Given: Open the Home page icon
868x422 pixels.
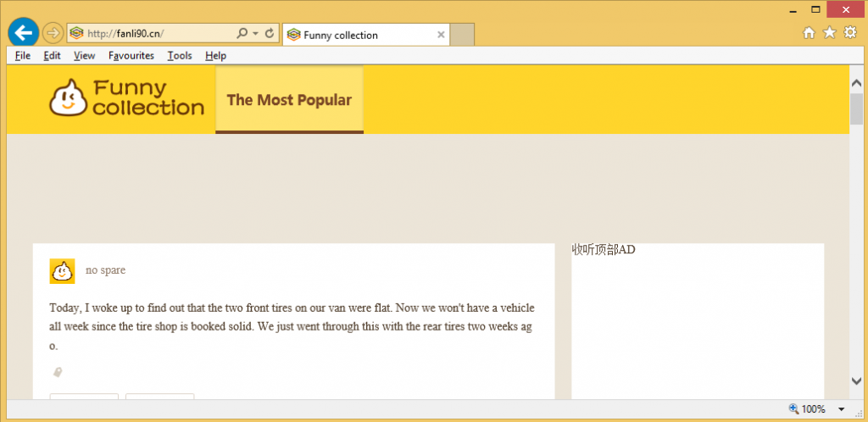Looking at the screenshot, I should tap(809, 33).
